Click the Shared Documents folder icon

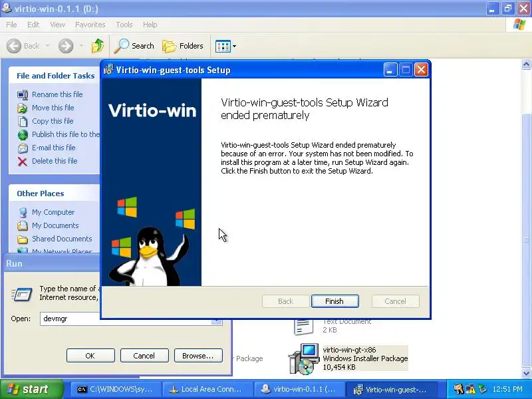coord(23,239)
